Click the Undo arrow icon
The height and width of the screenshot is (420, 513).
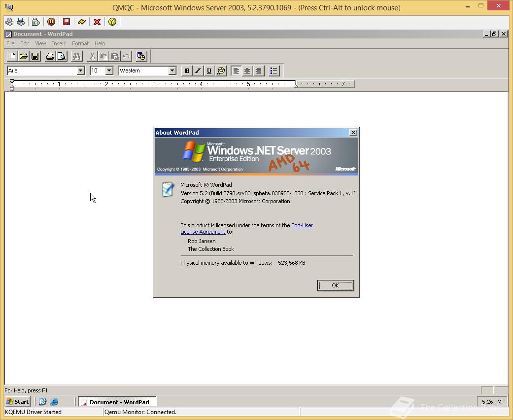click(126, 56)
